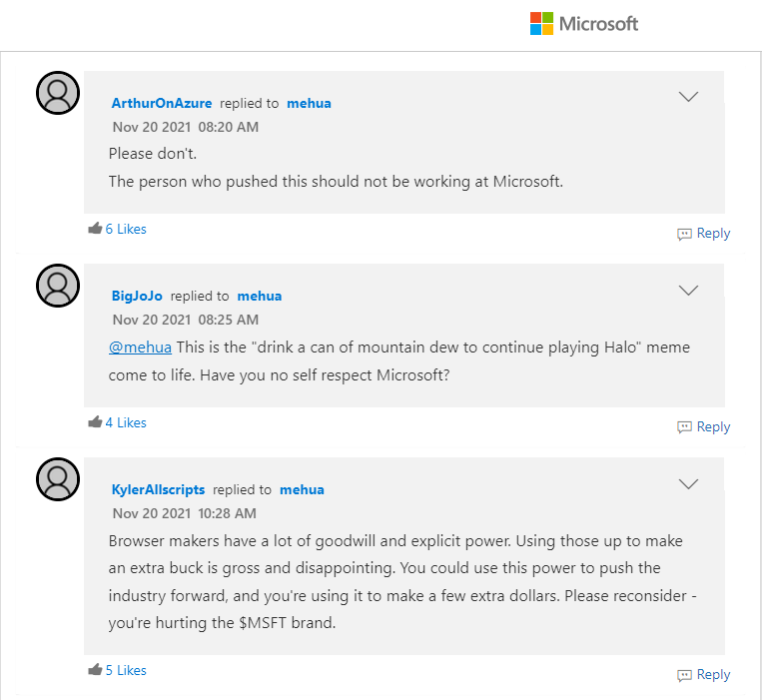The height and width of the screenshot is (700, 762).
Task: Click the Microsoft logo at top
Action: click(583, 24)
